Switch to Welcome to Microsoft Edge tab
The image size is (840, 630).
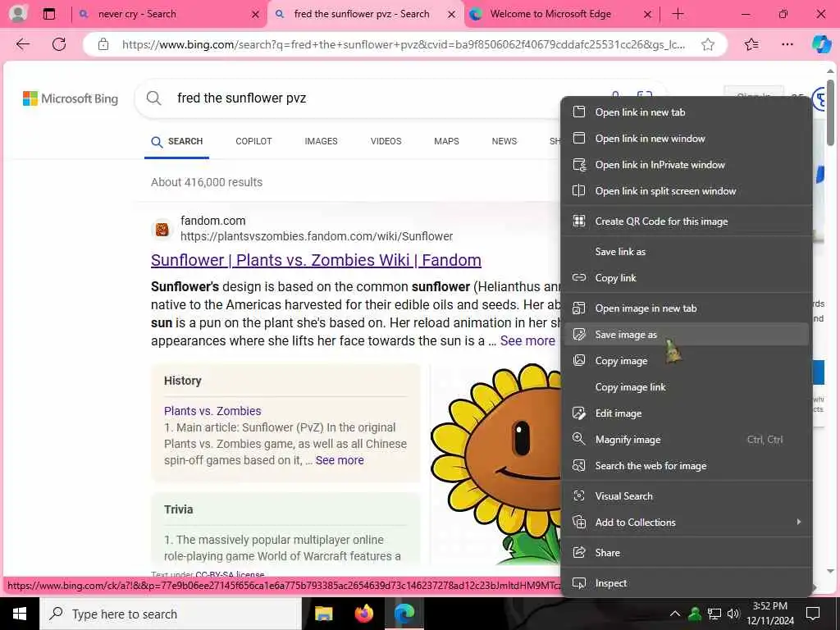(561, 14)
